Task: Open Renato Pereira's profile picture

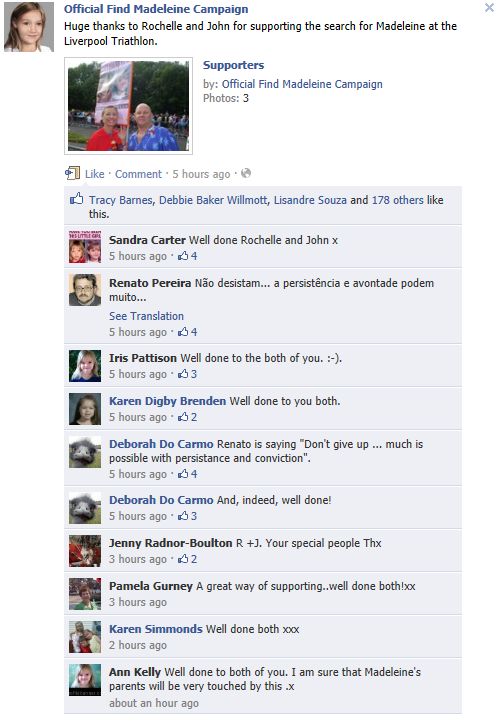Action: pyautogui.click(x=85, y=290)
